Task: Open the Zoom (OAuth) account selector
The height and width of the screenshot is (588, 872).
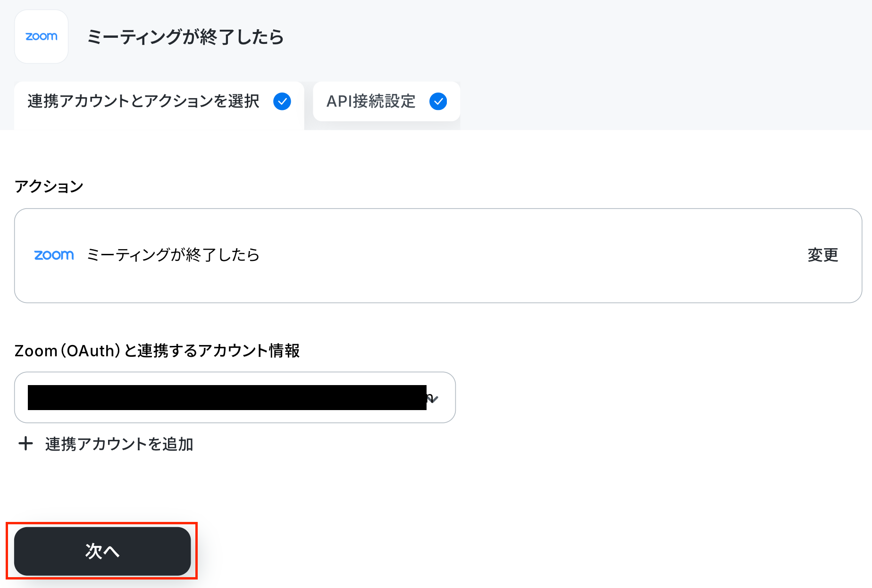Action: coord(235,397)
